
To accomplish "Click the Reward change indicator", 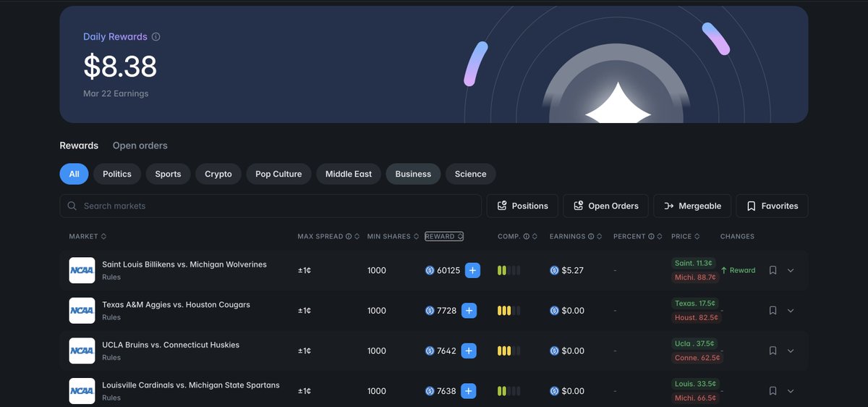I will click(x=738, y=270).
